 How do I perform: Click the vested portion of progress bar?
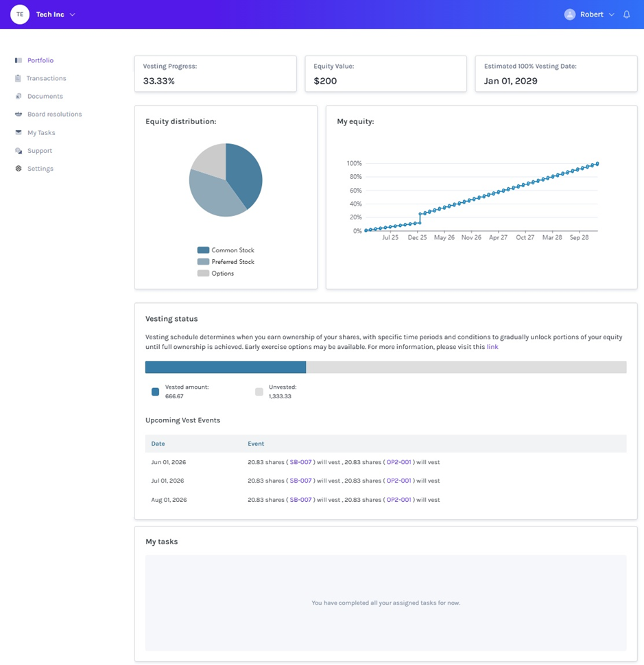click(x=225, y=367)
